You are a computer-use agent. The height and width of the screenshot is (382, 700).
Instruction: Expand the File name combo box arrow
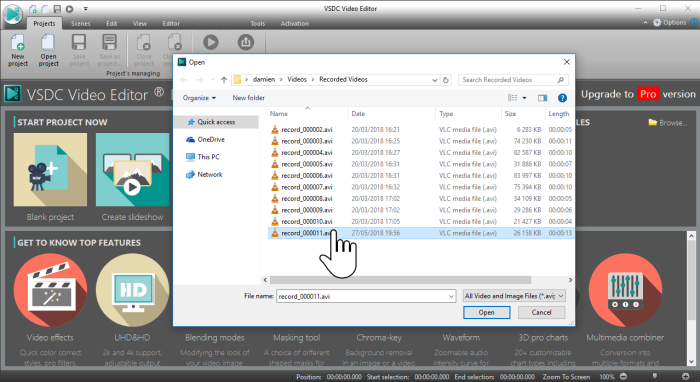(x=451, y=296)
